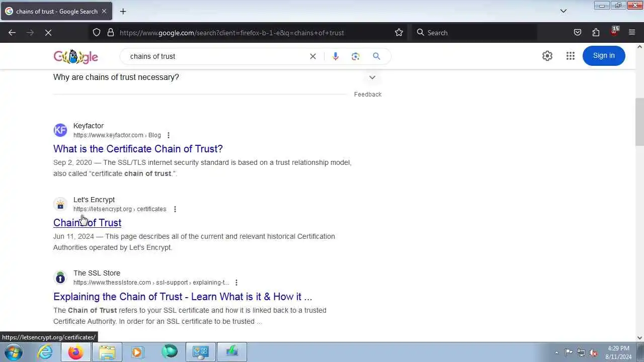Viewport: 644px width, 362px height.
Task: Launch Internet Explorer from the taskbar
Action: (45, 352)
